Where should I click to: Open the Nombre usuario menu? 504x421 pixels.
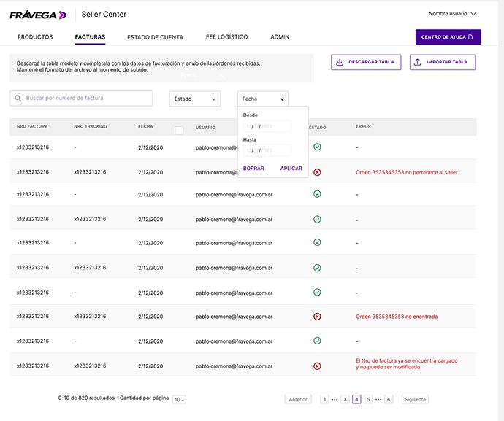[x=452, y=14]
